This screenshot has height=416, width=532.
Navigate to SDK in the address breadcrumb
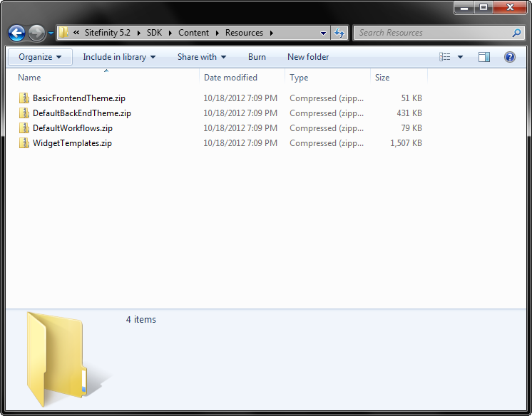pos(154,33)
